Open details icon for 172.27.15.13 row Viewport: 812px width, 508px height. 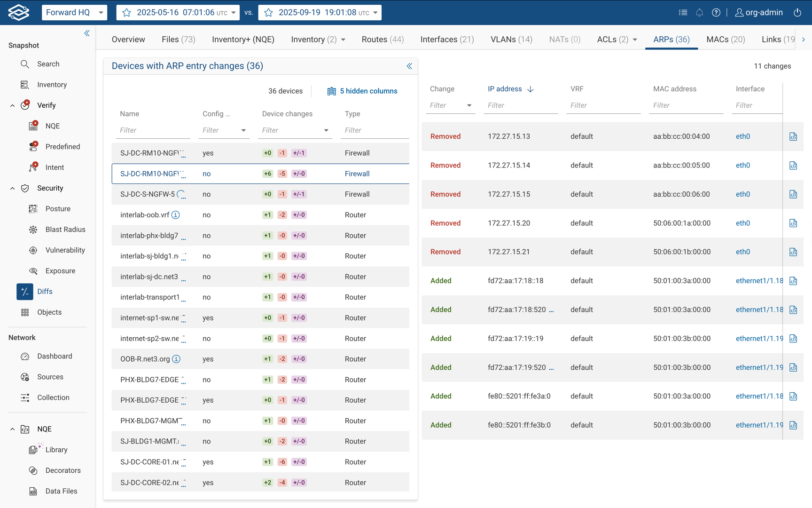(x=793, y=136)
